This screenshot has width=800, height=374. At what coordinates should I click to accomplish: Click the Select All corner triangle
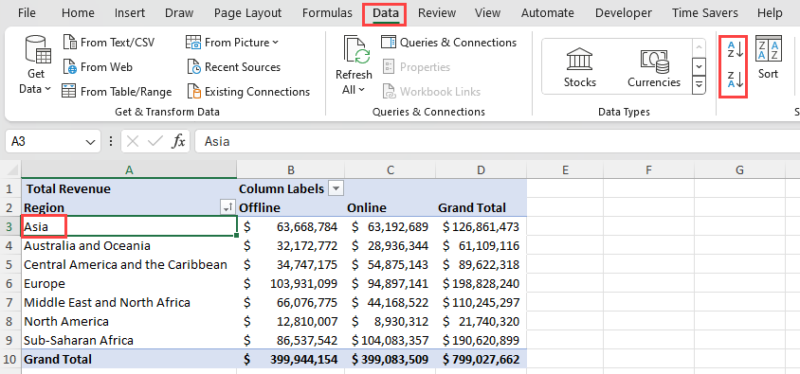point(11,170)
